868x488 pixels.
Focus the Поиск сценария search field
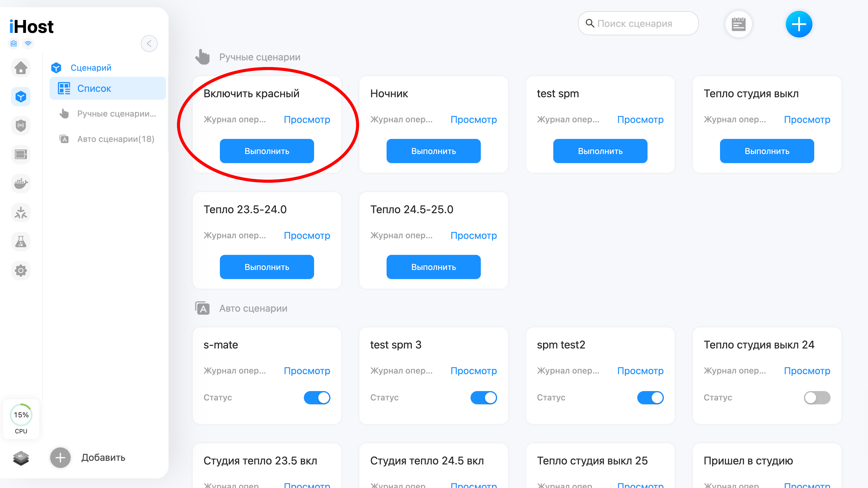click(x=638, y=24)
